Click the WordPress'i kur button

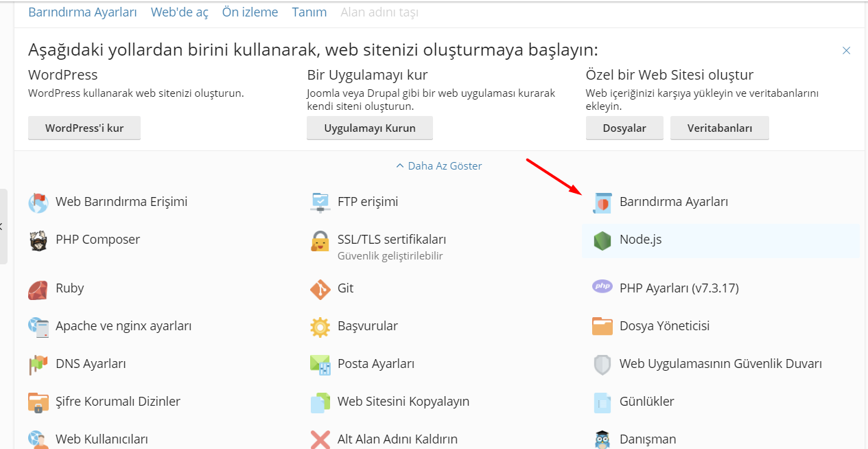pos(84,128)
